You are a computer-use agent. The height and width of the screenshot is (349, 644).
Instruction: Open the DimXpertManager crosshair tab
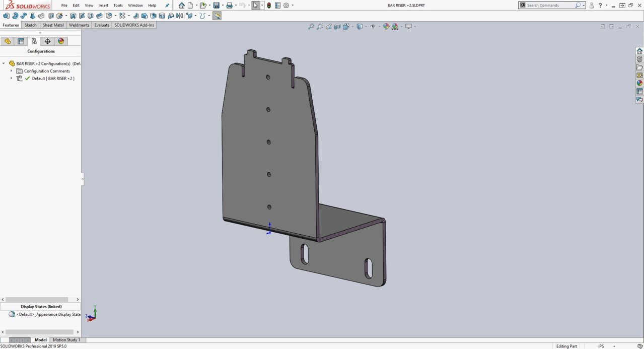tap(48, 41)
